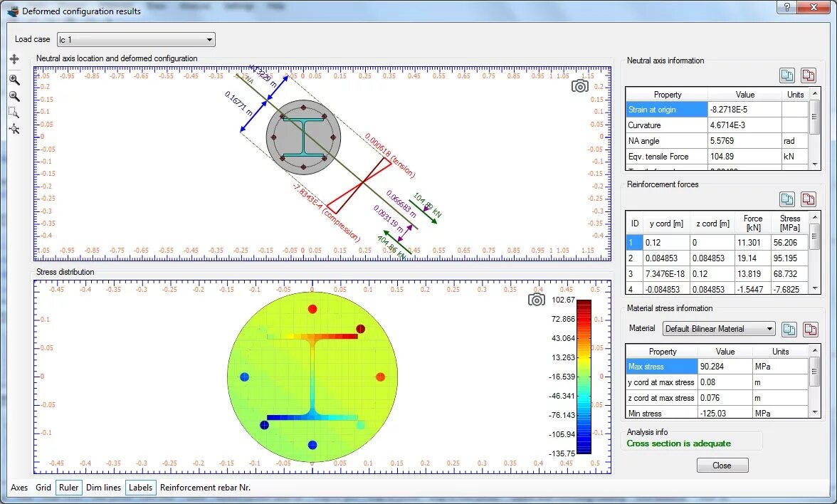Toggle Axes display option
Screen dimensions: 837x504
(x=19, y=488)
